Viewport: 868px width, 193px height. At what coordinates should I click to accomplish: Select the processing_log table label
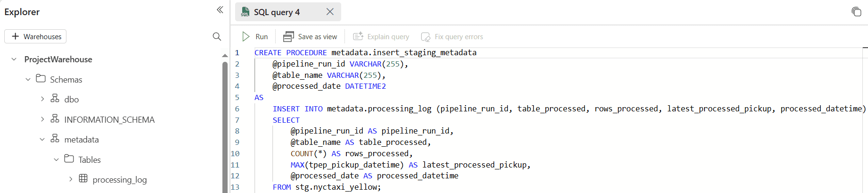[120, 180]
